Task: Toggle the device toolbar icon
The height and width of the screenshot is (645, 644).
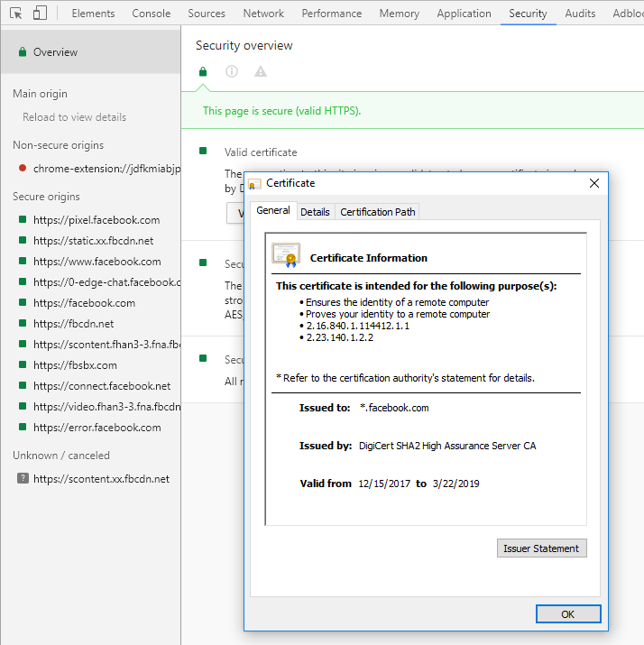Action: [40, 14]
